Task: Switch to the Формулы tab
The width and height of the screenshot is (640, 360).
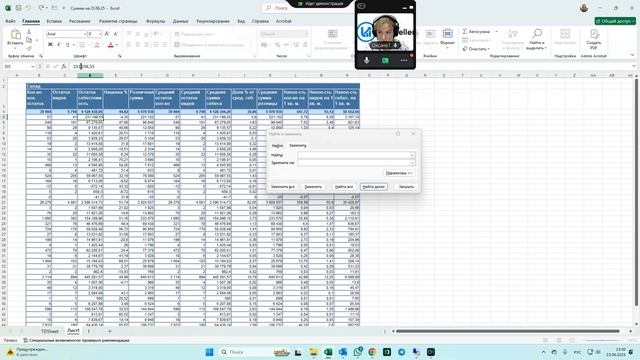Action: point(156,21)
